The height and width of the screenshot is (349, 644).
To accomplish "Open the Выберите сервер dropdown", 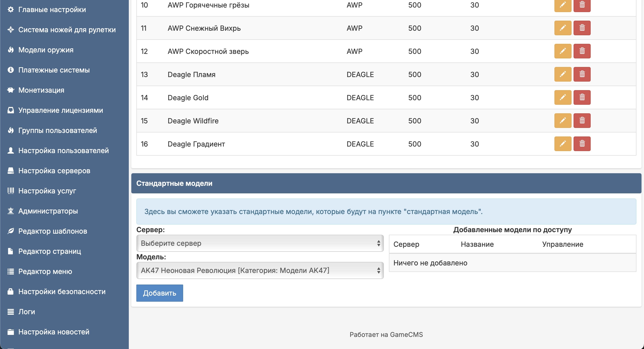I will tap(260, 243).
